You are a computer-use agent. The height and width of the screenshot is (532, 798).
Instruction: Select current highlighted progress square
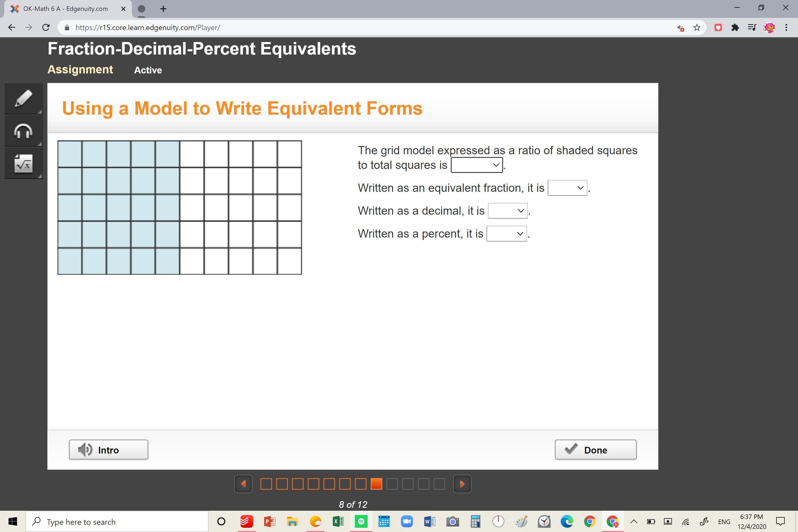click(x=376, y=484)
